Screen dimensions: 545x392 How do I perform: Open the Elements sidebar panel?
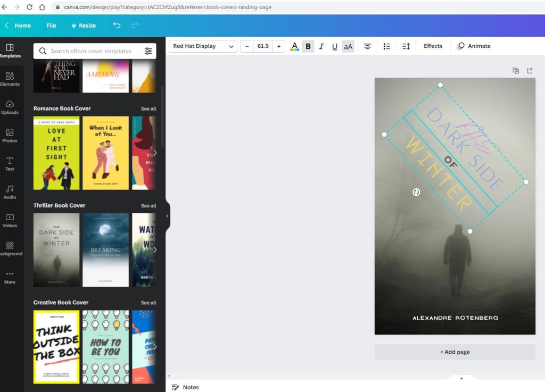[x=10, y=78]
